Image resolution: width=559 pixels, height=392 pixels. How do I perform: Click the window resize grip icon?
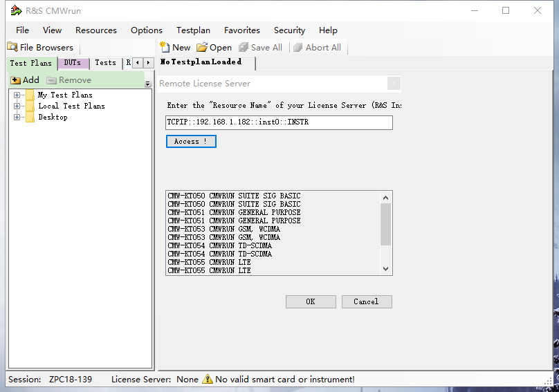(x=549, y=381)
